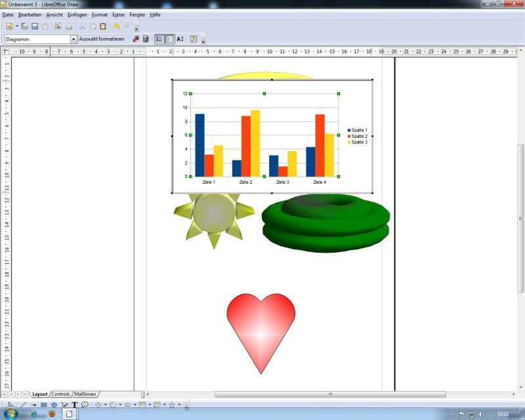Choose the Select arrow tool
Image resolution: width=525 pixels, height=420 pixels.
coord(10,405)
